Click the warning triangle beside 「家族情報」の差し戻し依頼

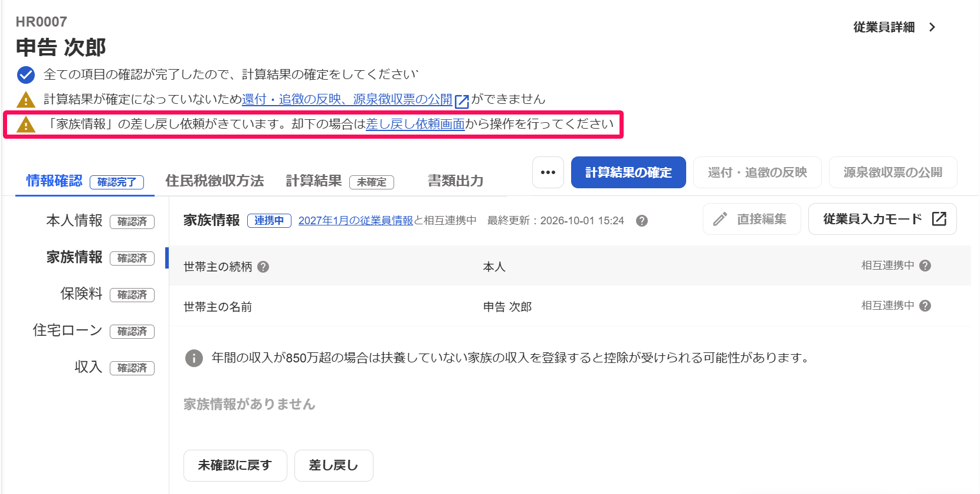(26, 125)
